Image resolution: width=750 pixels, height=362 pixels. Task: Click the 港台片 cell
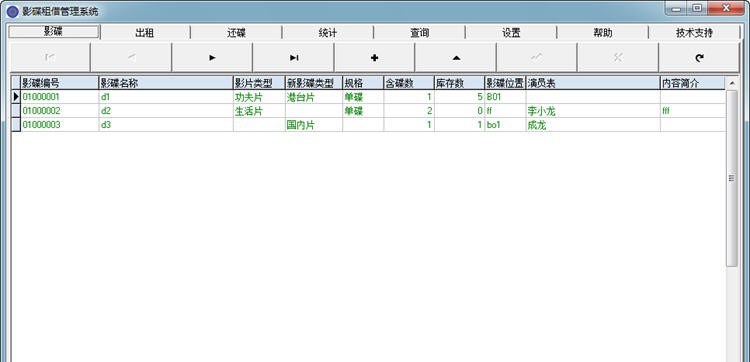click(x=314, y=97)
